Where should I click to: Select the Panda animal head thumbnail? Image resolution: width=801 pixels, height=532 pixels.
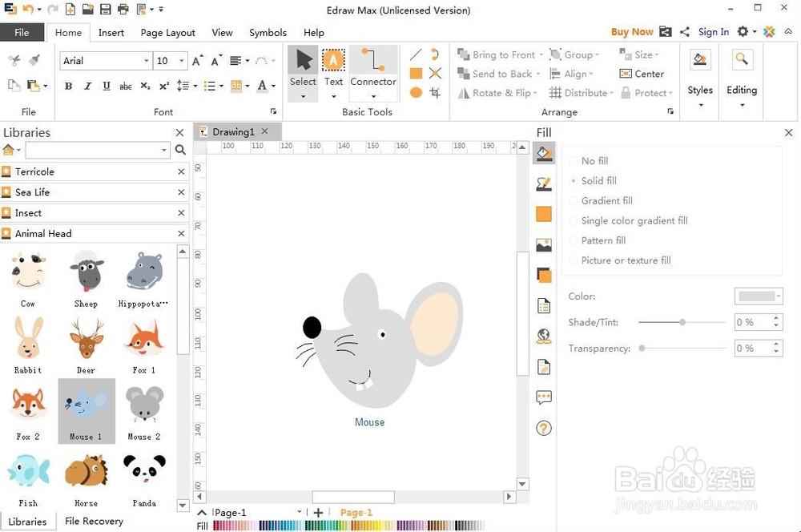[x=144, y=481]
